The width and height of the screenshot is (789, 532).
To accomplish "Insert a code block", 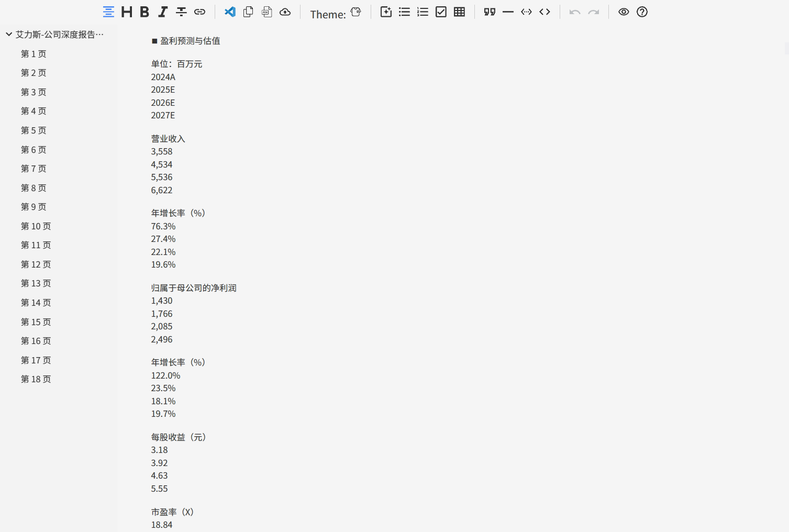I will (544, 12).
